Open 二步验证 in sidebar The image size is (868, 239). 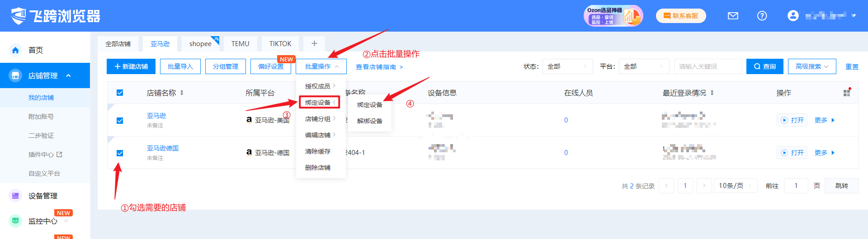pyautogui.click(x=41, y=136)
